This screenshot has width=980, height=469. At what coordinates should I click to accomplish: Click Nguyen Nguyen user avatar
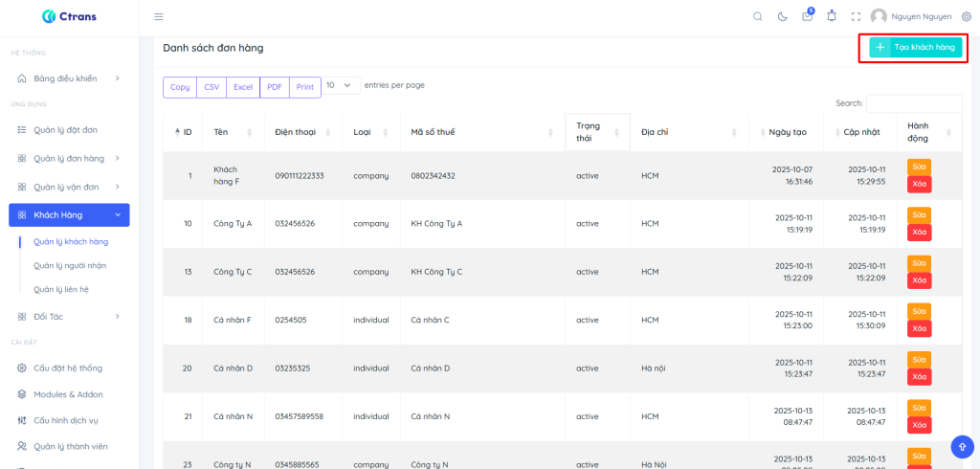(878, 16)
